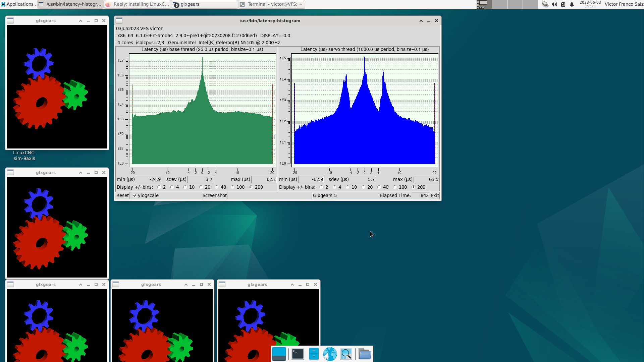The height and width of the screenshot is (362, 644).
Task: Open window menu of bottom-center glxgears window
Action: point(116,284)
